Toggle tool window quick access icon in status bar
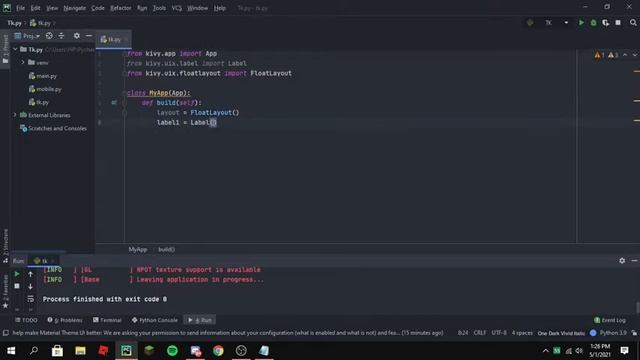This screenshot has height=360, width=640. [5, 333]
